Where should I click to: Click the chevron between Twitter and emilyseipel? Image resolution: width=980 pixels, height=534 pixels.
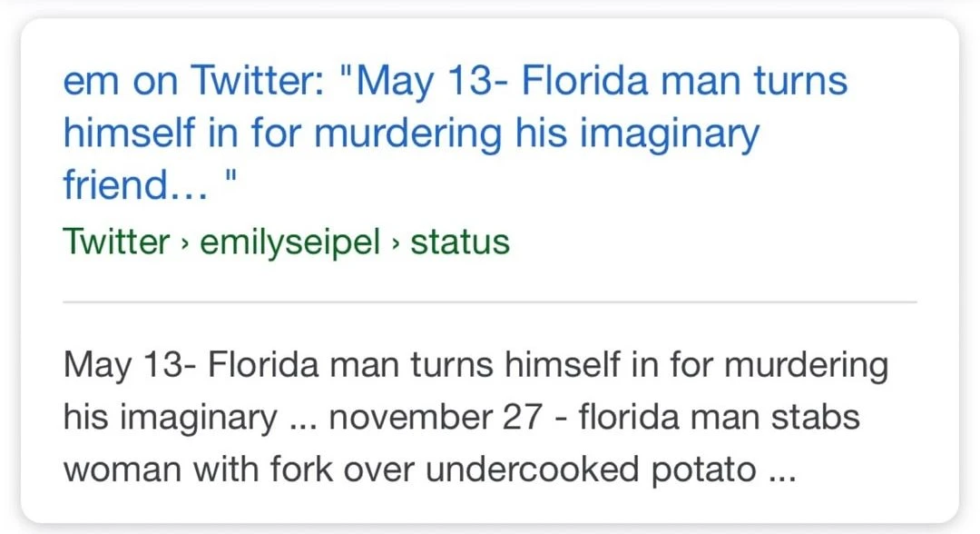[x=184, y=243]
